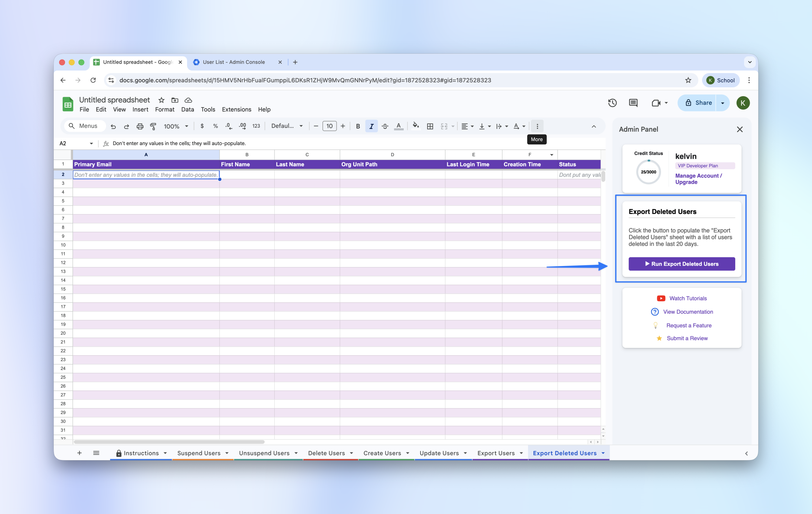Open the horizontal align dropdown
This screenshot has width=812, height=514.
(467, 126)
